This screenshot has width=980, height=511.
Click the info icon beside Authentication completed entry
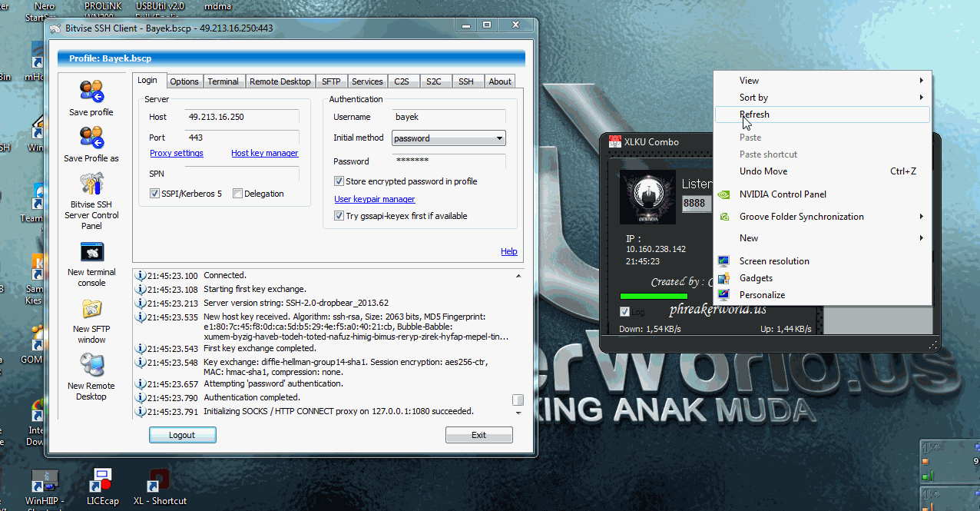(x=141, y=398)
